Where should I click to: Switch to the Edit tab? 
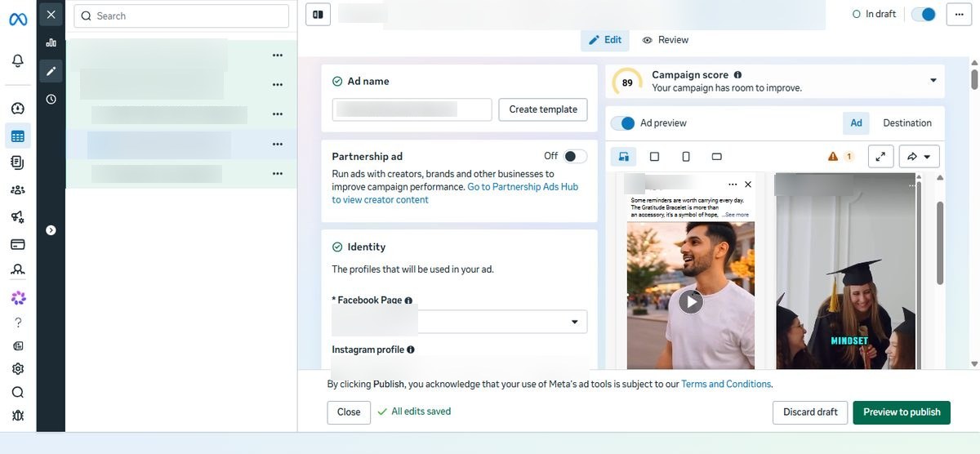[605, 40]
